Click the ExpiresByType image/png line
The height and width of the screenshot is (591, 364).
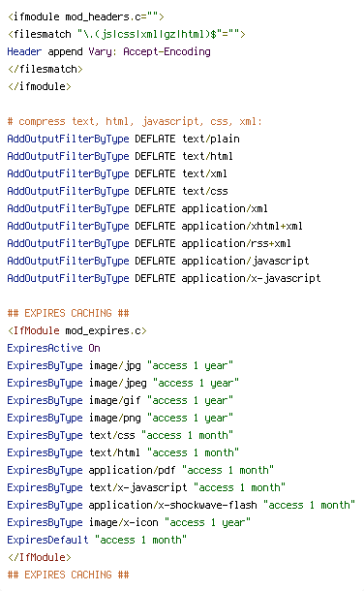120,418
